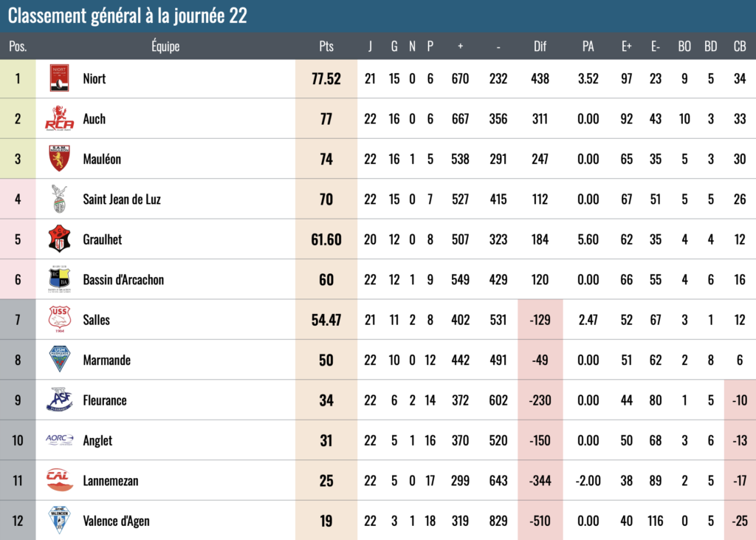Image resolution: width=756 pixels, height=540 pixels.
Task: Click the Valence d'Agen club badge
Action: 59,520
